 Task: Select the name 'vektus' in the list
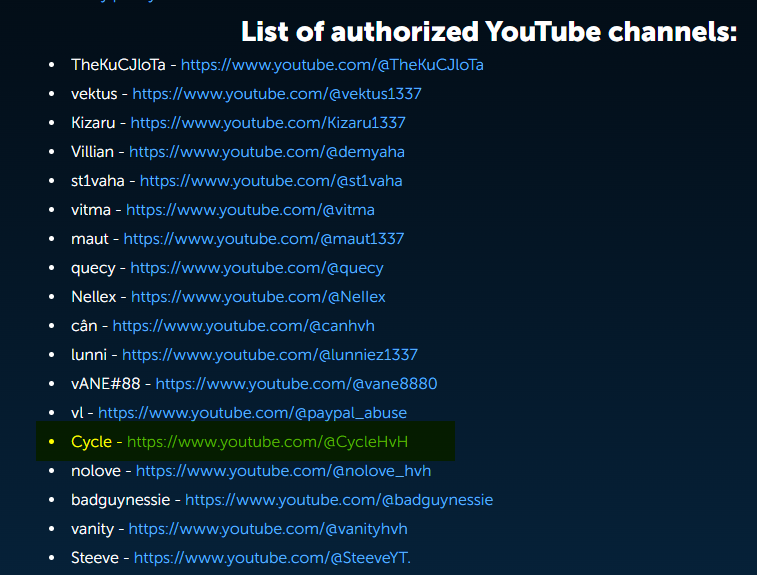pos(94,94)
